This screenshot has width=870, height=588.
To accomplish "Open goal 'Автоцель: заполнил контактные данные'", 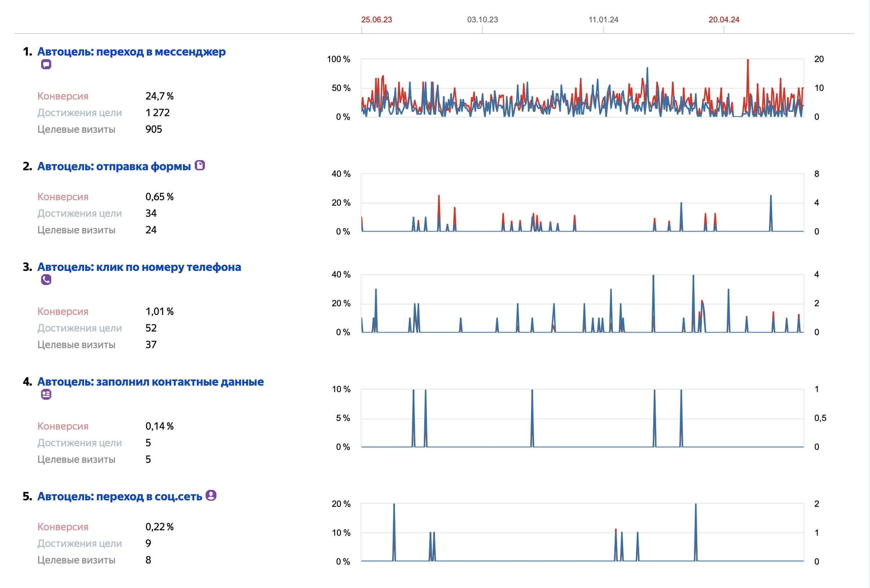I will coord(150,381).
